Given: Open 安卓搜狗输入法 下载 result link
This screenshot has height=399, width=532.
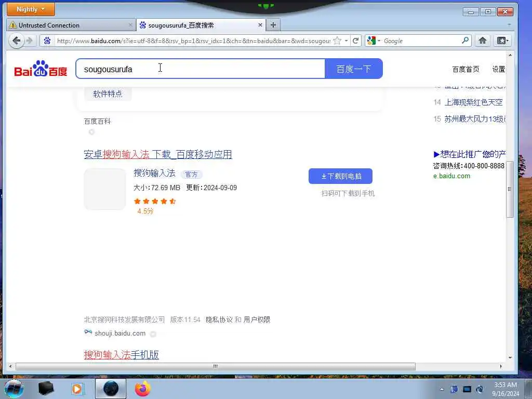Looking at the screenshot, I should (x=158, y=154).
